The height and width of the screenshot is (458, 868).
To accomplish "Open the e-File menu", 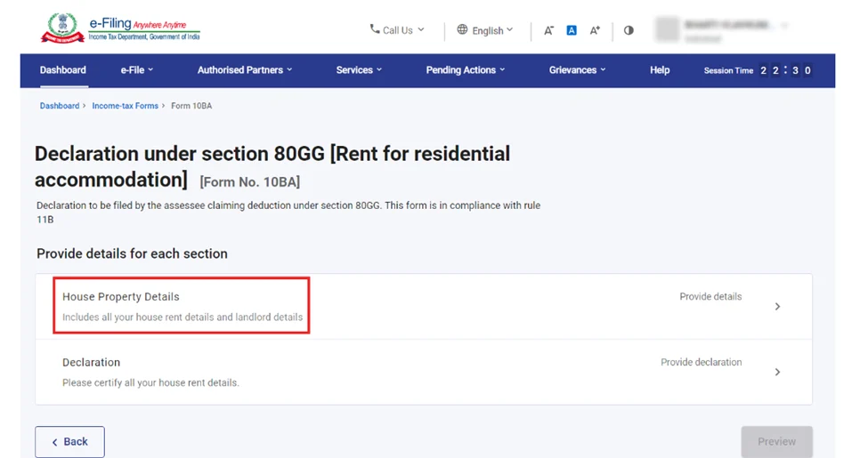I will tap(137, 70).
